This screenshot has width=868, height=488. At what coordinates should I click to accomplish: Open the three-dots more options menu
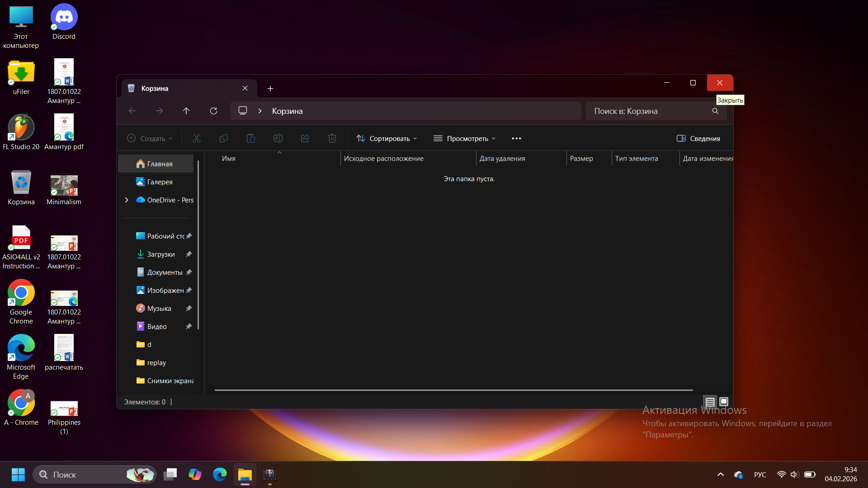pyautogui.click(x=516, y=139)
